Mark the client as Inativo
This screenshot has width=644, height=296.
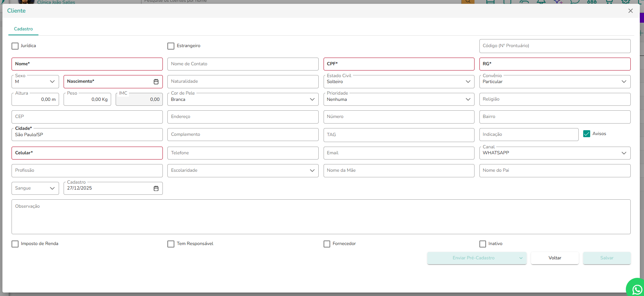[483, 244]
